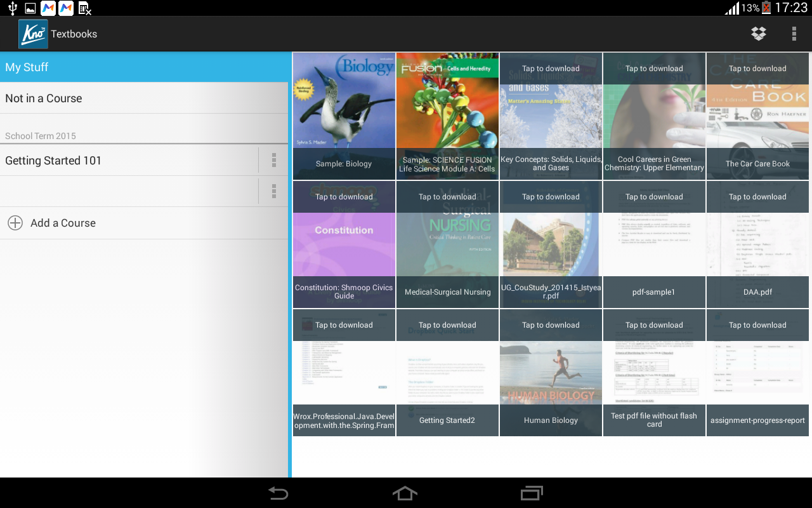
Task: Tap the Add a Course label
Action: point(63,223)
